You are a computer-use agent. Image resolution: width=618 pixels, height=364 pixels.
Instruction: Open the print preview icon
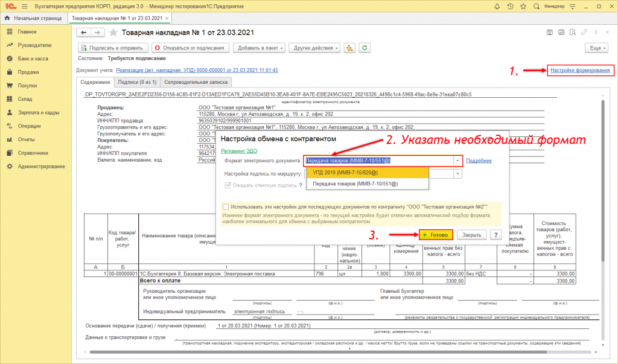click(x=573, y=33)
